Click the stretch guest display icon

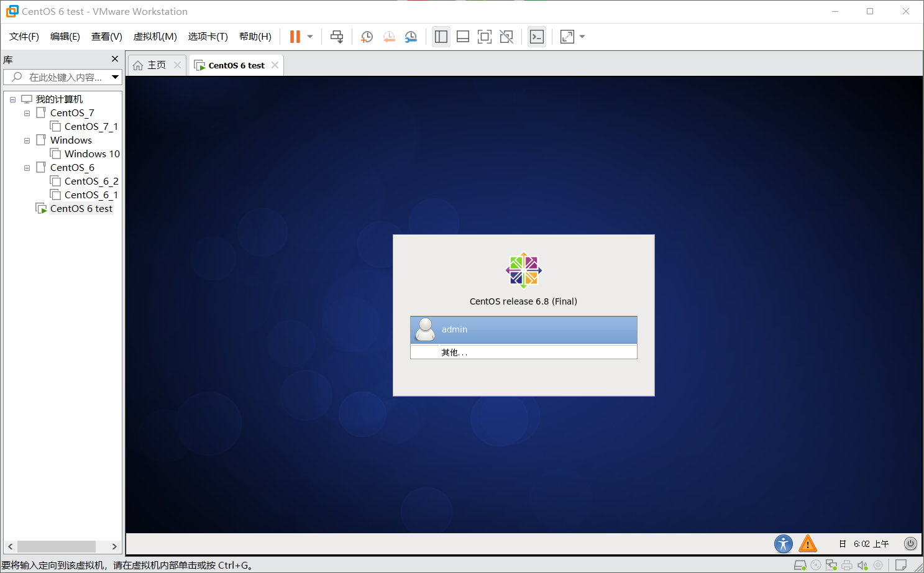point(567,37)
